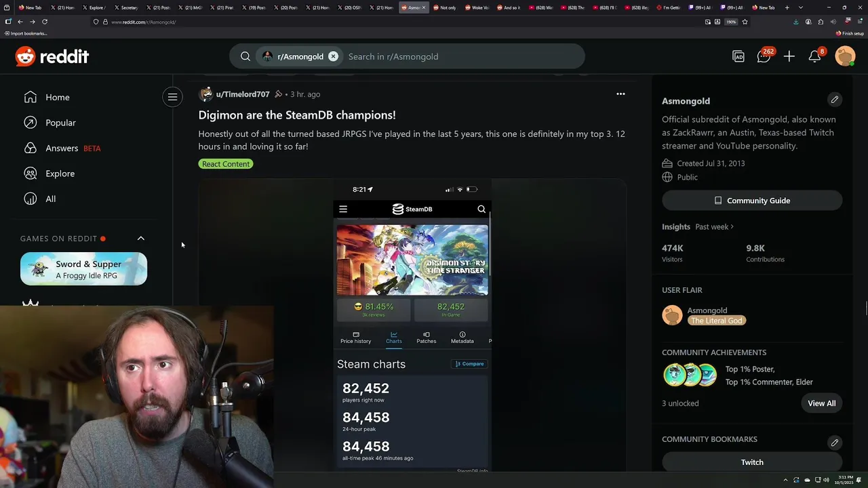Click the edit pencil icon beside Asmongold title

835,100
